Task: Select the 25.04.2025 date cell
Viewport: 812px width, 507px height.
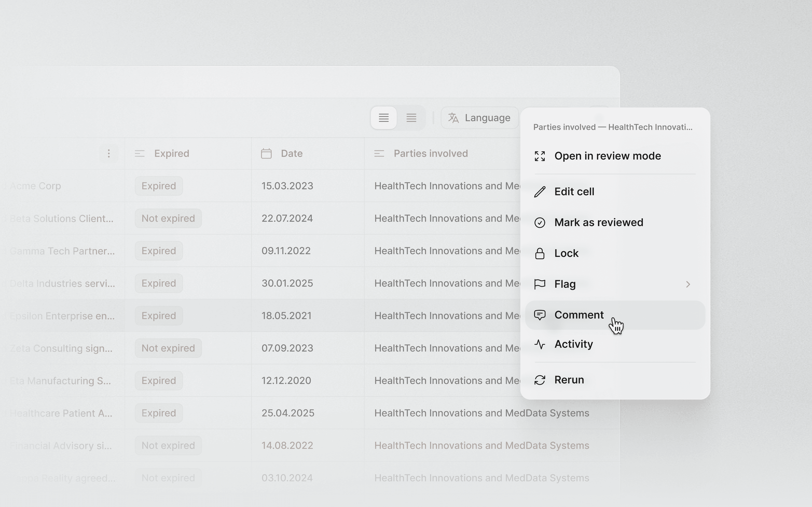Action: 288,413
